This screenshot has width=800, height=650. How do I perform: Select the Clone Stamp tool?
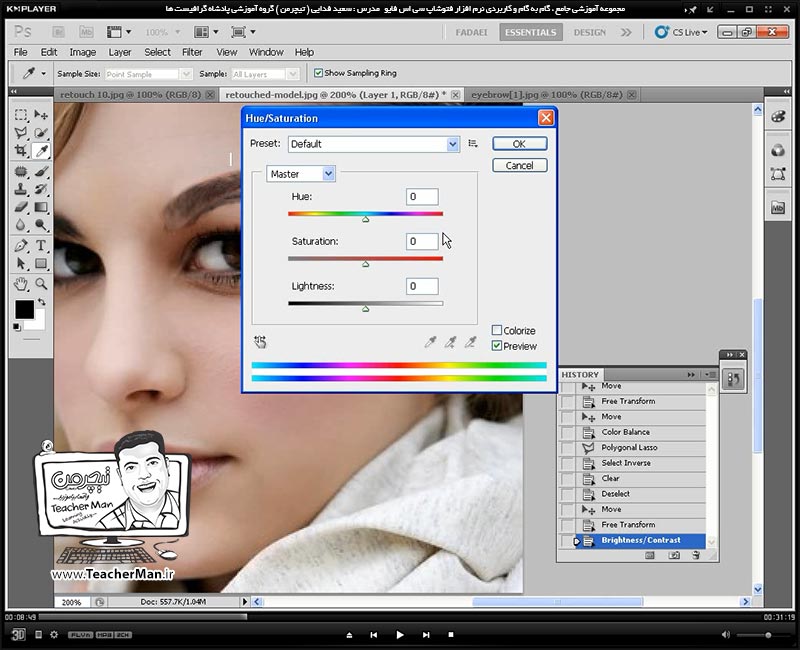click(21, 189)
